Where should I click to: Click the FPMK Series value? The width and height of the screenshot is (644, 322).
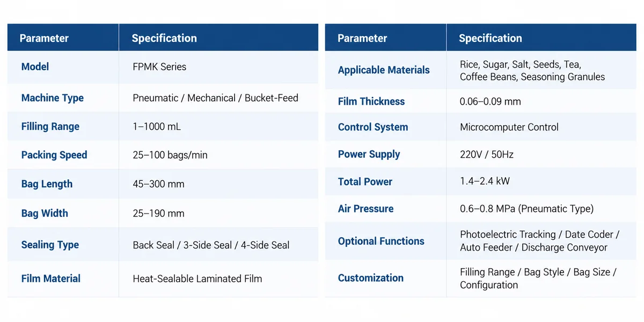pos(159,67)
